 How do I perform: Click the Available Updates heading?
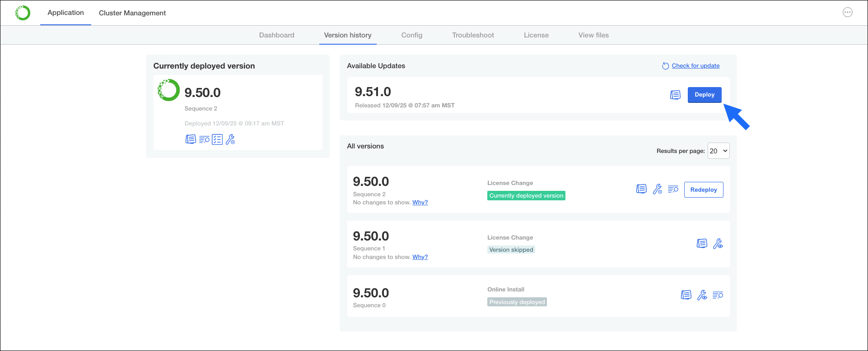click(x=376, y=66)
